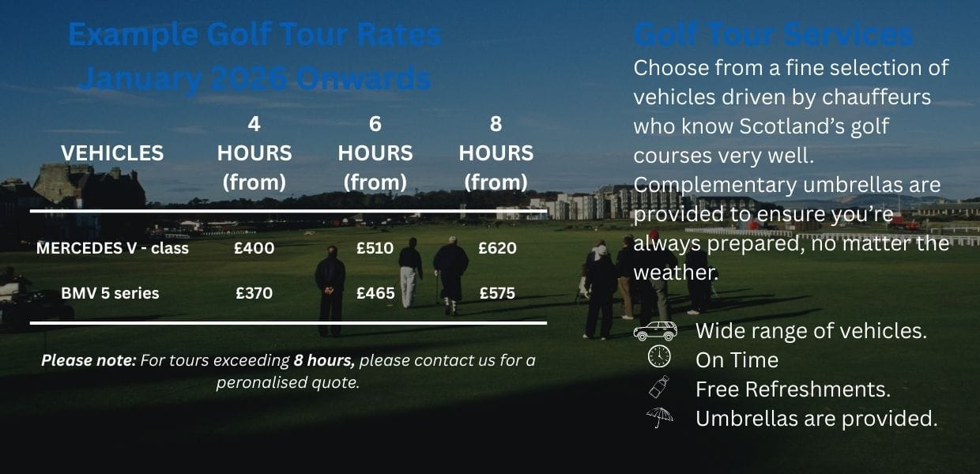Viewport: 980px width, 474px height.
Task: Click the £465 BMW 6-hour price
Action: pos(375,293)
